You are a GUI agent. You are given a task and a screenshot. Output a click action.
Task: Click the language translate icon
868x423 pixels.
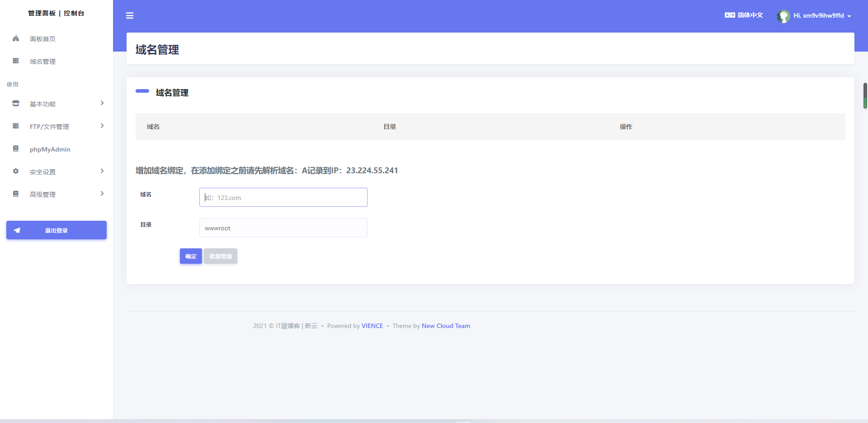click(x=730, y=15)
